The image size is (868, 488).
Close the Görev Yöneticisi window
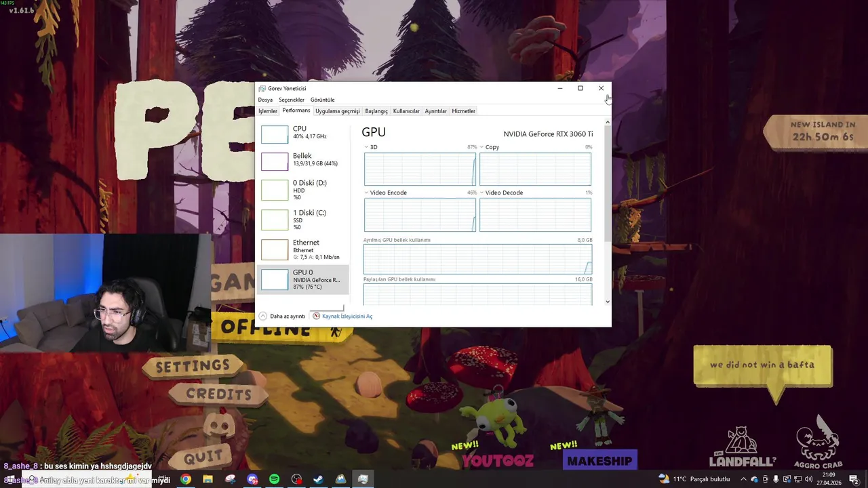(x=601, y=88)
